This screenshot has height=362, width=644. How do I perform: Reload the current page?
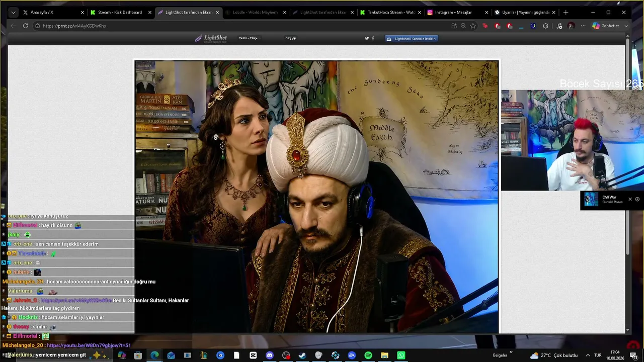(x=26, y=26)
